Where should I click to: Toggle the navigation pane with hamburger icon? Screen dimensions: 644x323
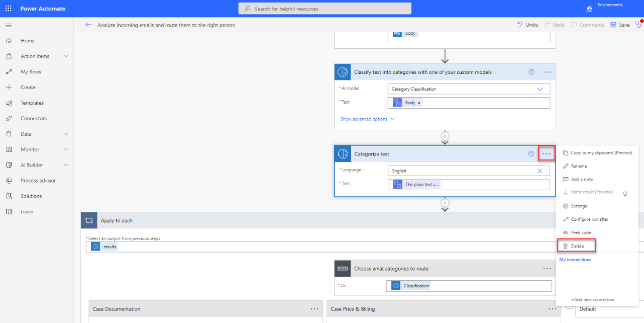pos(8,25)
